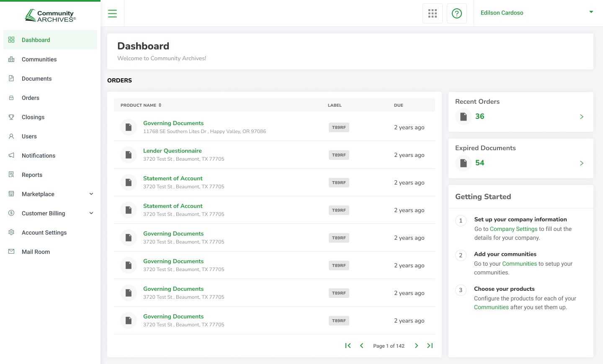
Task: Open the help question mark icon
Action: (x=457, y=13)
